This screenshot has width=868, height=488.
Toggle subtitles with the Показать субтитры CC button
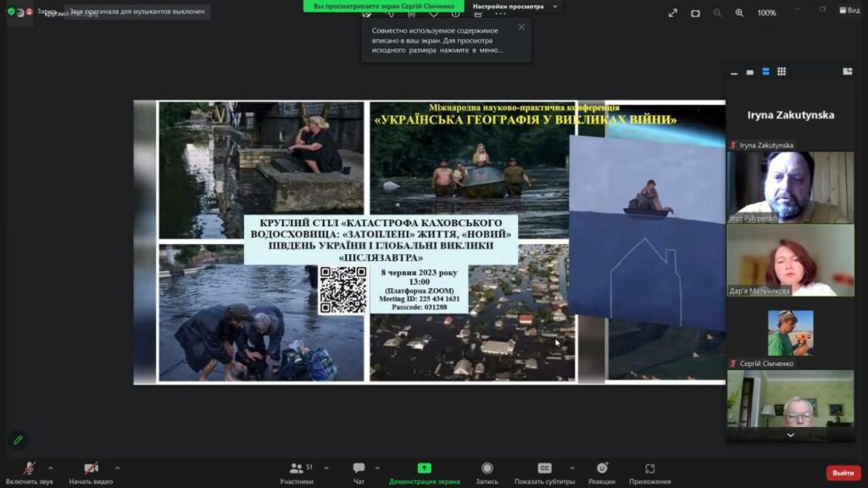[x=545, y=468]
